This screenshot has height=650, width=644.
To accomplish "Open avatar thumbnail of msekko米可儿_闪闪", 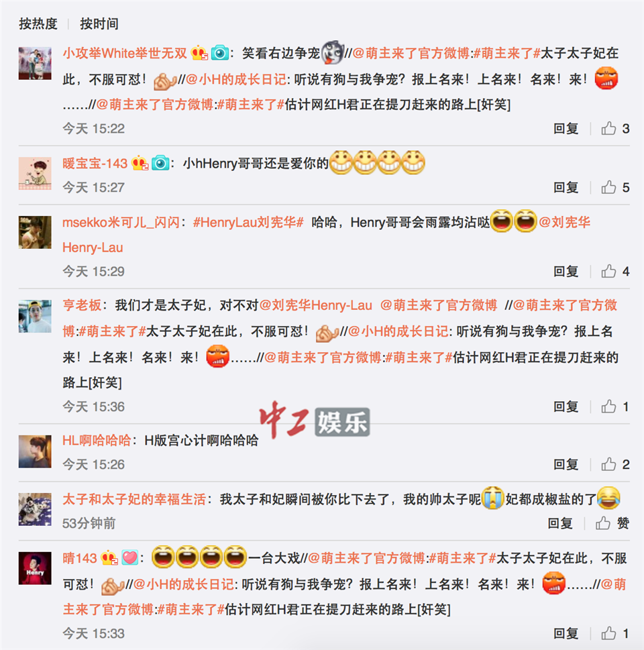I will [35, 232].
